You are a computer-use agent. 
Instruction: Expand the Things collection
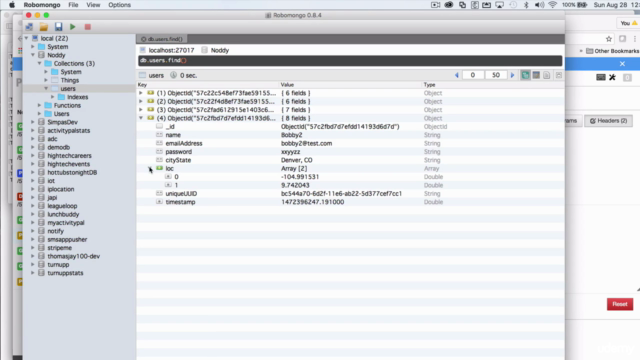coord(46,80)
